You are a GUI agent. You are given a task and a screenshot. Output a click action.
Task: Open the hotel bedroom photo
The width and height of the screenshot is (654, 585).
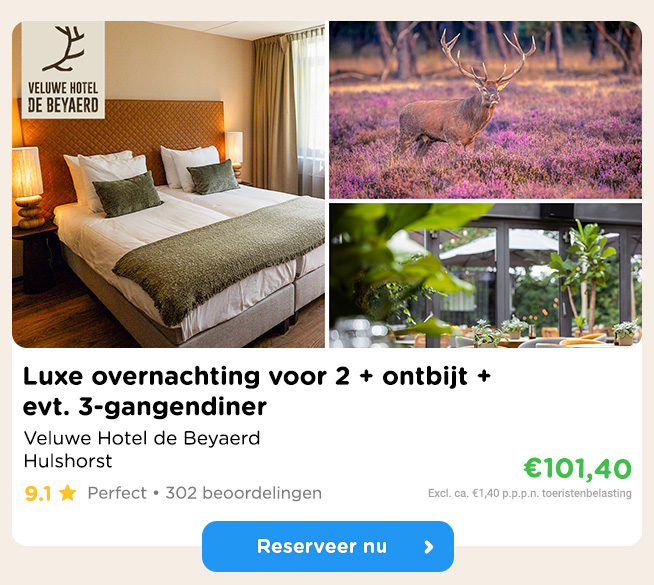click(x=169, y=184)
